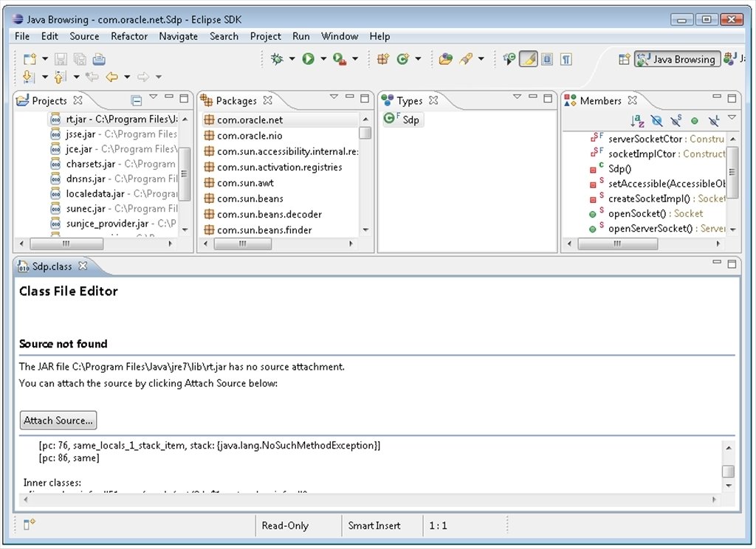
Task: Click the Forward navigation arrow icon
Action: coord(143,77)
